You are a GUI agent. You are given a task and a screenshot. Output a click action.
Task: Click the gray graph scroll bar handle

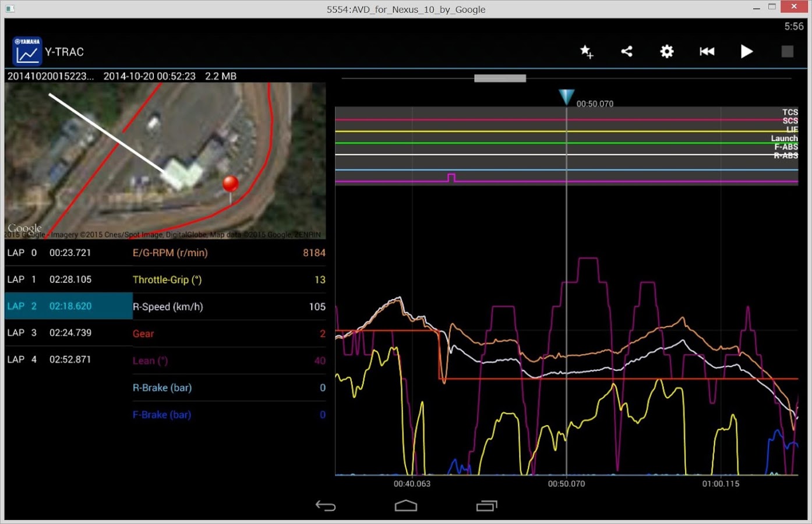[x=500, y=78]
